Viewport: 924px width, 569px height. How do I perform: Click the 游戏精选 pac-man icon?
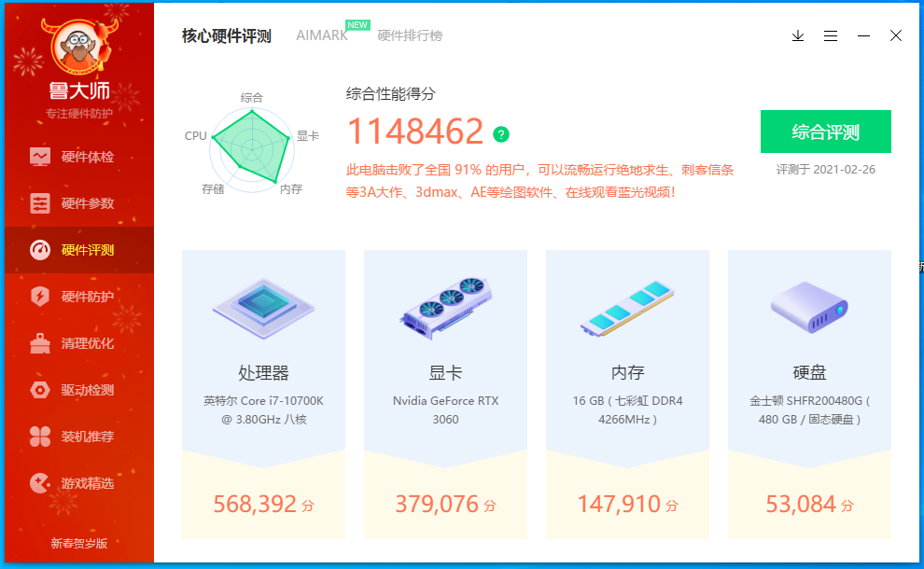tap(40, 483)
